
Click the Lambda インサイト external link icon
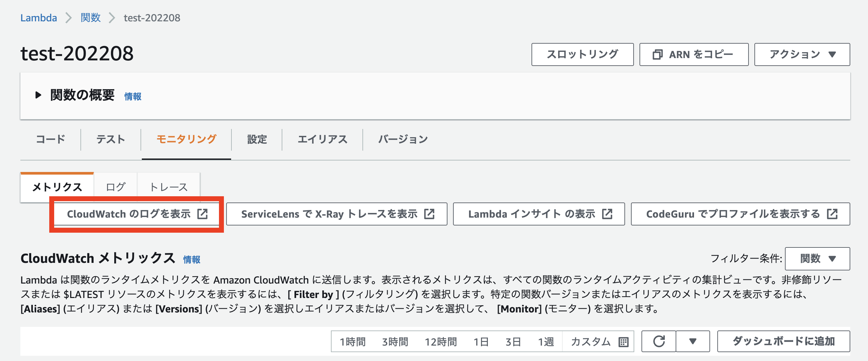[x=608, y=214]
